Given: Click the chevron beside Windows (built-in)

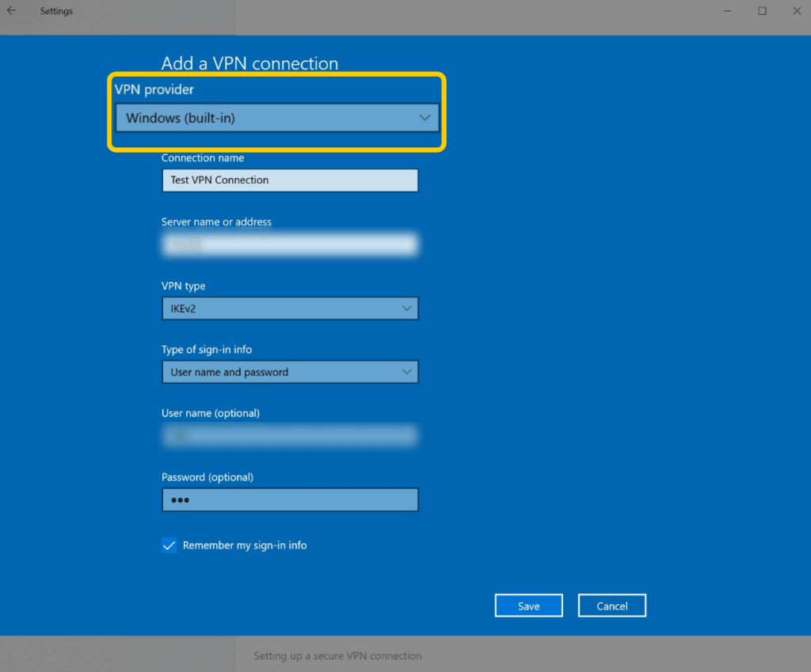Looking at the screenshot, I should point(425,119).
